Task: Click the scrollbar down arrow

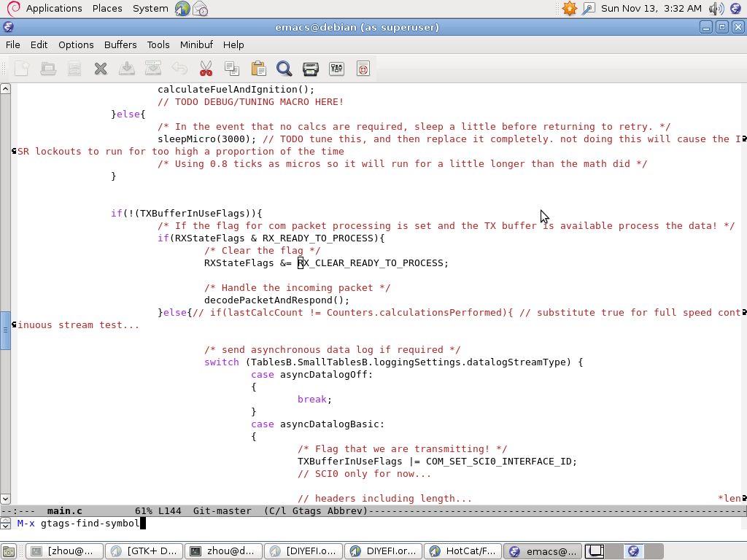Action: point(5,499)
